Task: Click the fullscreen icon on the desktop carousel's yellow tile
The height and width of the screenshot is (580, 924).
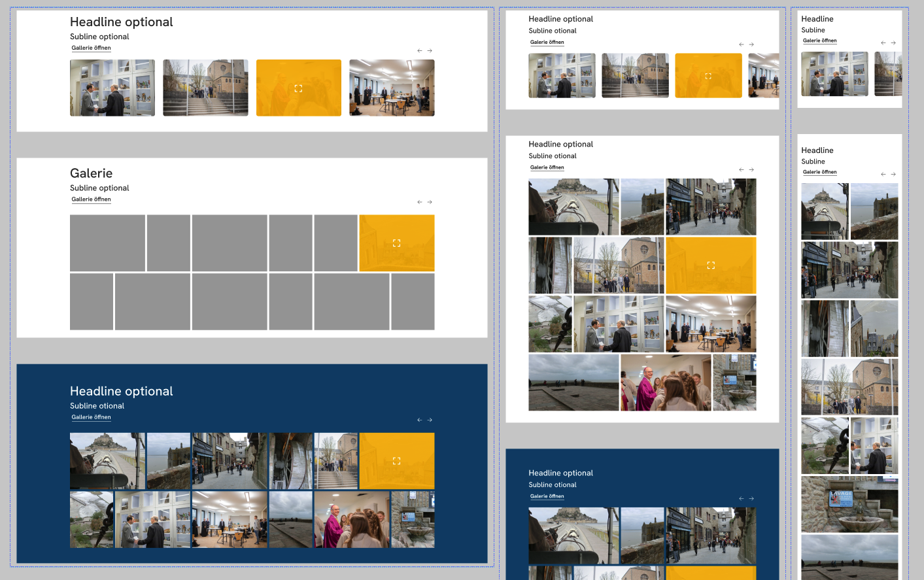Action: click(298, 88)
